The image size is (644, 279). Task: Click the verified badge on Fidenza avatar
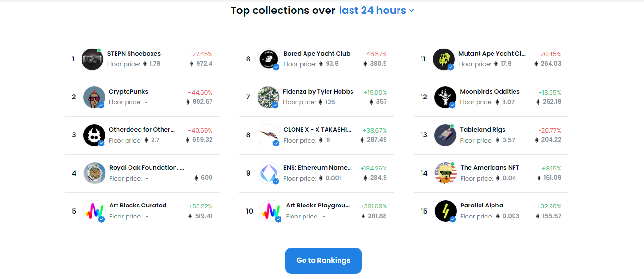tap(275, 105)
